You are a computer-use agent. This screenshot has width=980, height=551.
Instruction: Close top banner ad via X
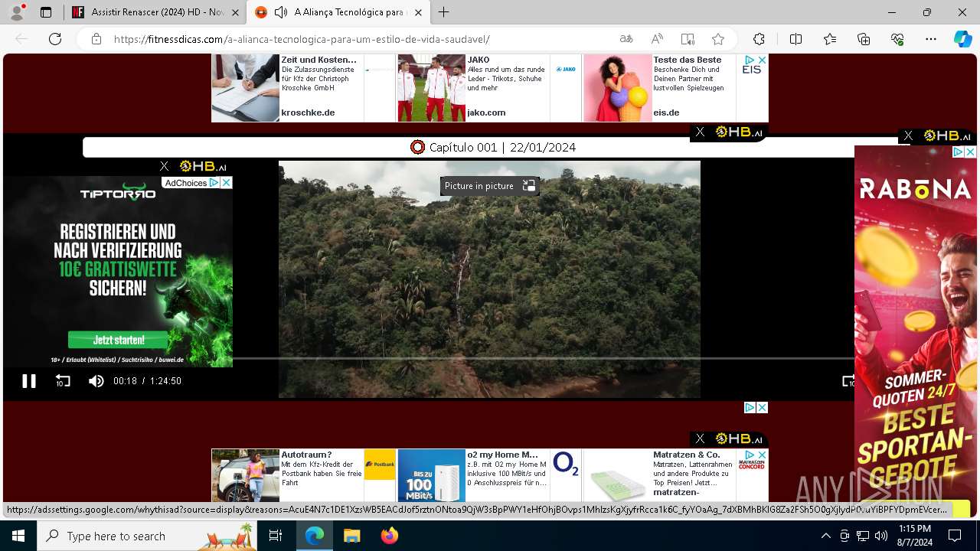(x=763, y=60)
